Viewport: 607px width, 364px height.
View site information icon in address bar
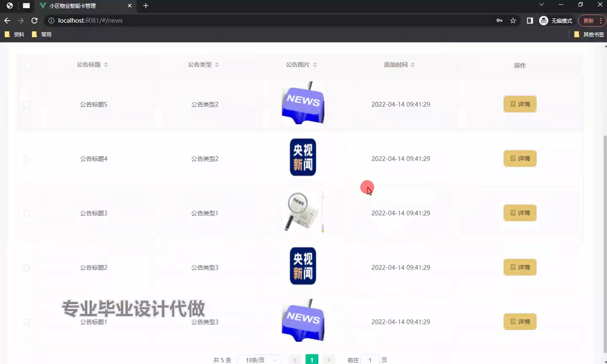[x=51, y=20]
